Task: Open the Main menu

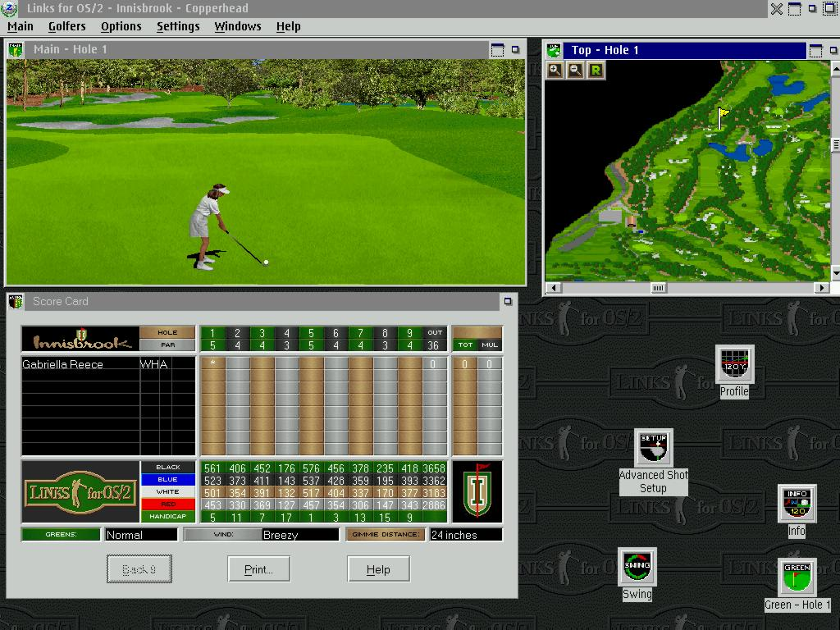Action: 21,26
